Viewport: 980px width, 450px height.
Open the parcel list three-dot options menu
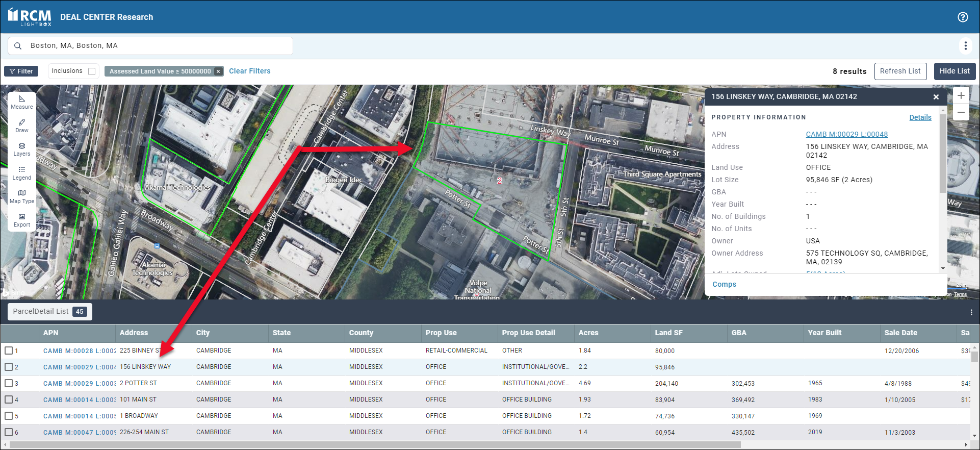[x=971, y=312]
